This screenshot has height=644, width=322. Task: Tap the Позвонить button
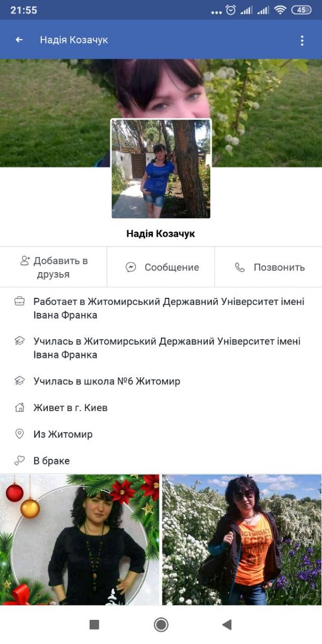click(268, 267)
